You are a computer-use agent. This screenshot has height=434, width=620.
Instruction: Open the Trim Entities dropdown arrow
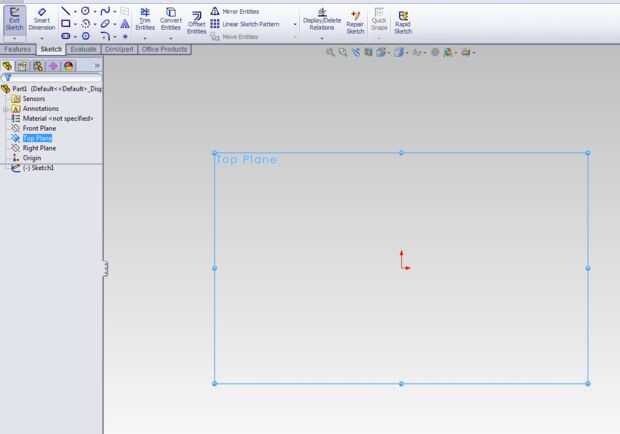[145, 38]
